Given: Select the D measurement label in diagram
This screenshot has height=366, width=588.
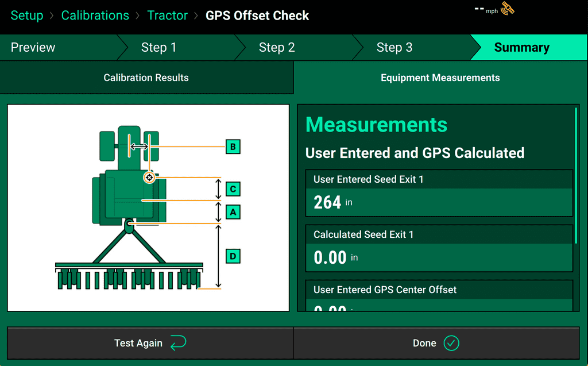Looking at the screenshot, I should coord(233,256).
